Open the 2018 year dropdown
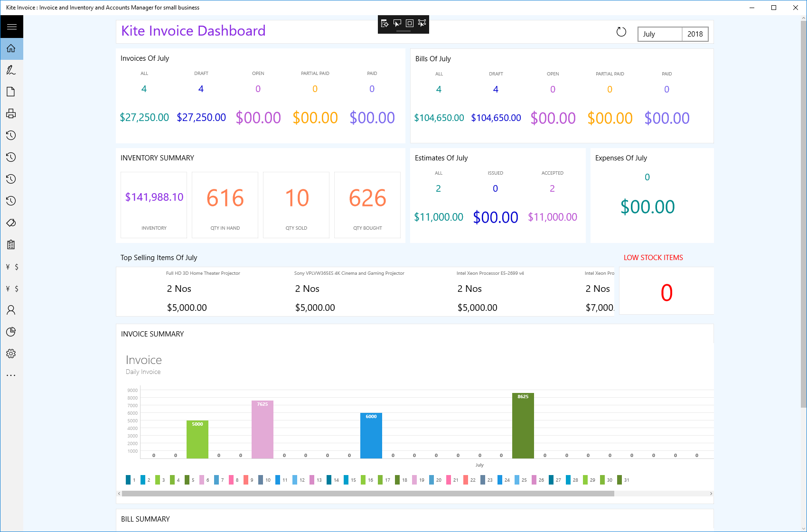 [695, 34]
